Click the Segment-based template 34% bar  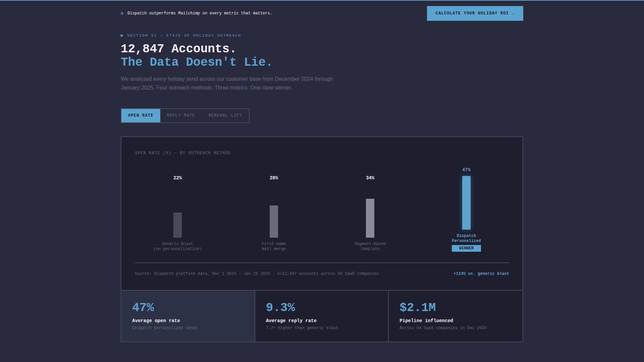click(x=370, y=218)
